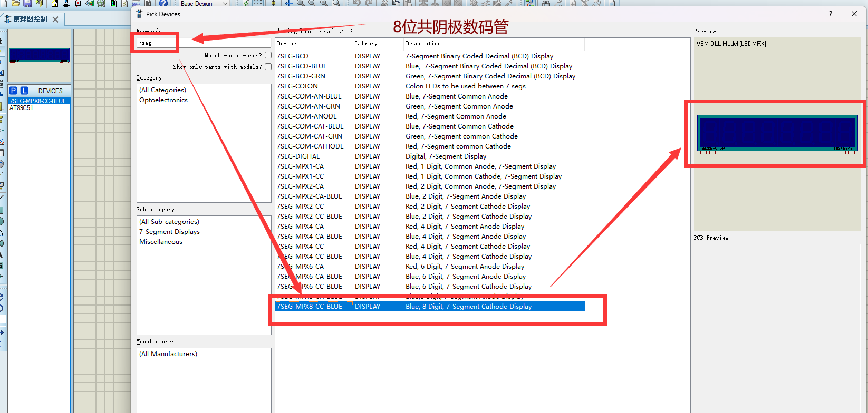The width and height of the screenshot is (868, 413).
Task: Select the 7SEG-COM-AN-GRN device row
Action: 430,106
